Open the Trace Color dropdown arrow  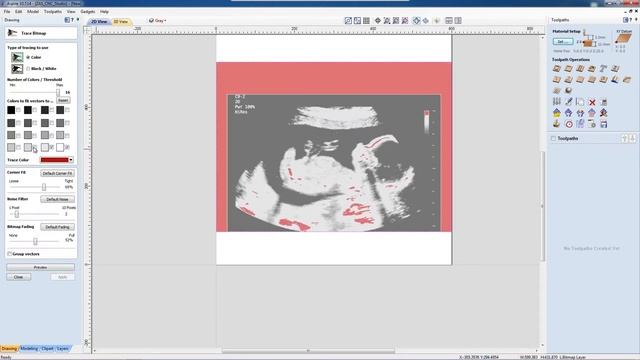tap(71, 160)
